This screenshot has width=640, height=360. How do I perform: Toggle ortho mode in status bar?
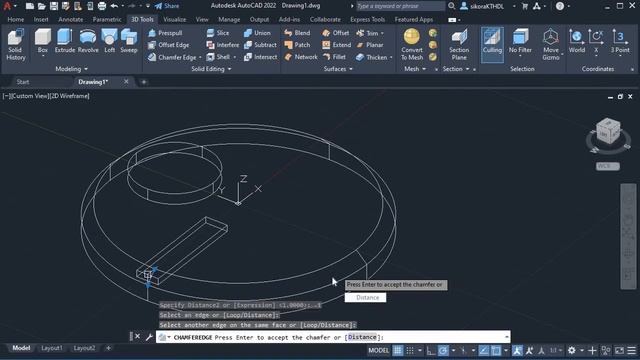[x=431, y=350]
